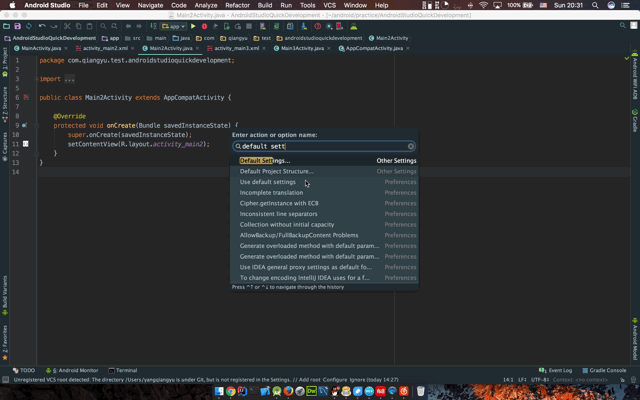Choose Default Project Structure... from results
Viewport: 640px width, 400px height.
pyautogui.click(x=276, y=171)
